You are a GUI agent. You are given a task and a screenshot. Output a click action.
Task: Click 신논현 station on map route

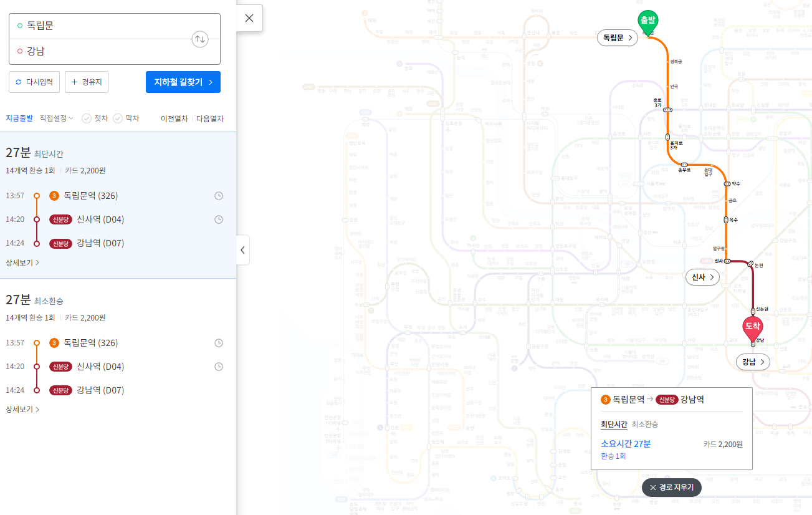point(753,310)
